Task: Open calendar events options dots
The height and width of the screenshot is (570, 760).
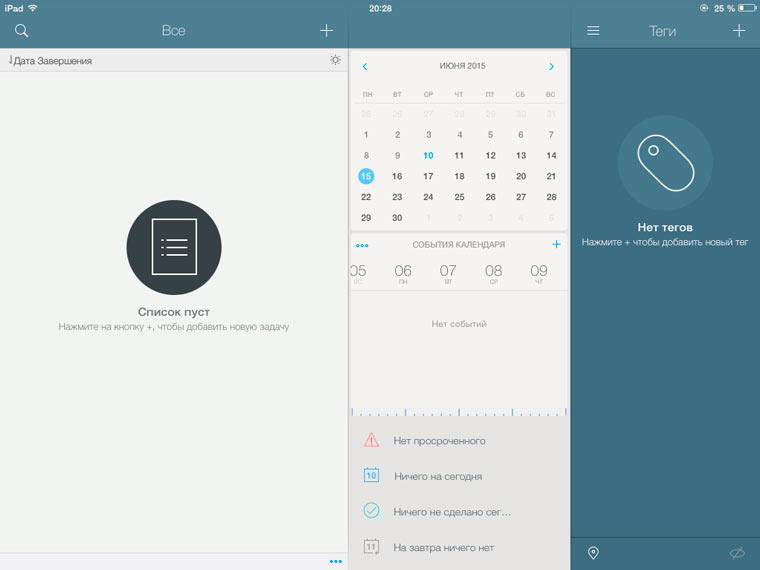Action: (x=362, y=245)
